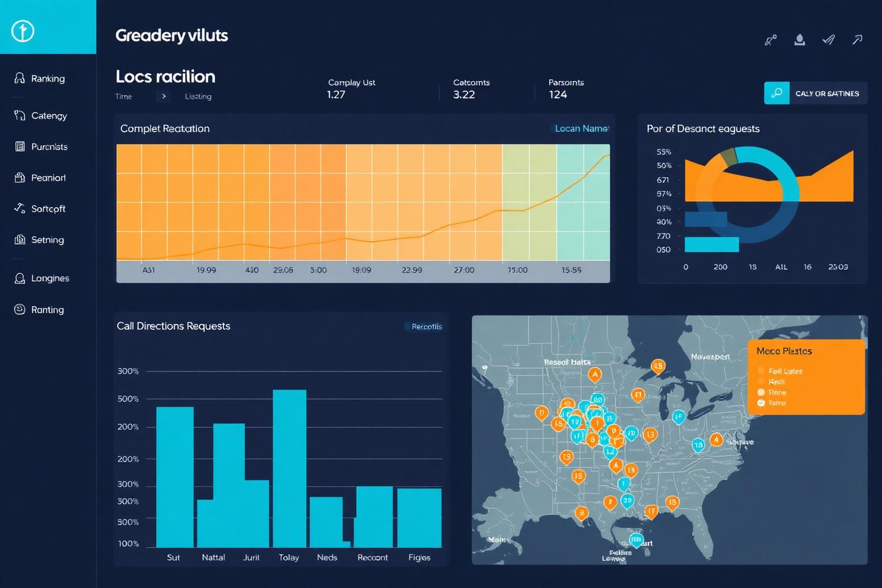This screenshot has height=588, width=882.
Task: Click the 27:00 time axis label
Action: pos(464,270)
